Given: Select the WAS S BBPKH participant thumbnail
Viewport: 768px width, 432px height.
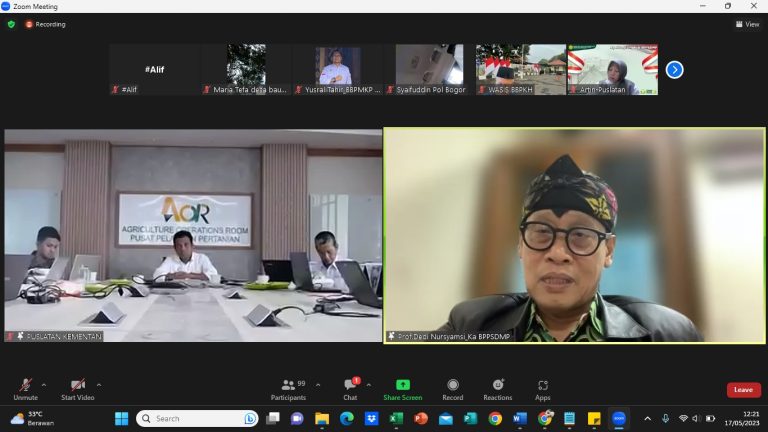Looking at the screenshot, I should (x=521, y=69).
